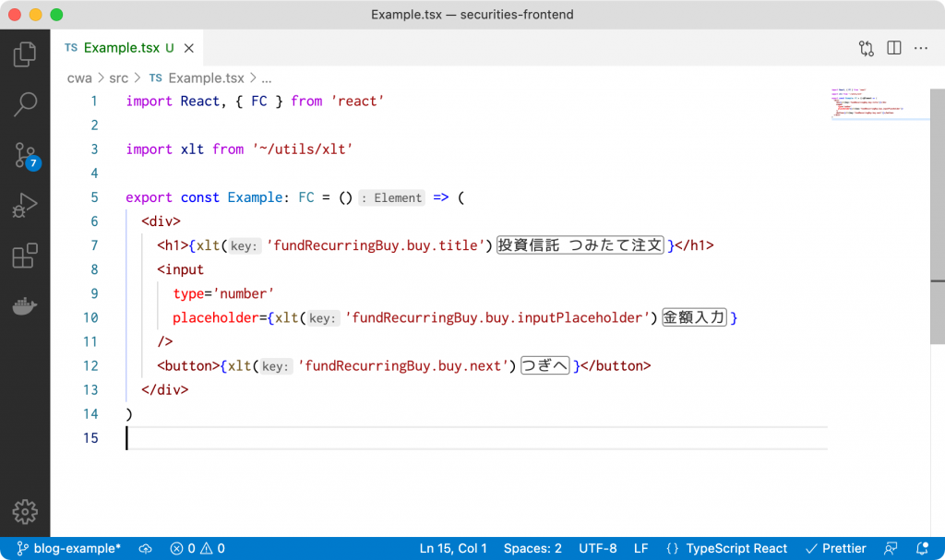The image size is (945, 560).
Task: Click the ': Element' inlay type hint
Action: pyautogui.click(x=391, y=197)
